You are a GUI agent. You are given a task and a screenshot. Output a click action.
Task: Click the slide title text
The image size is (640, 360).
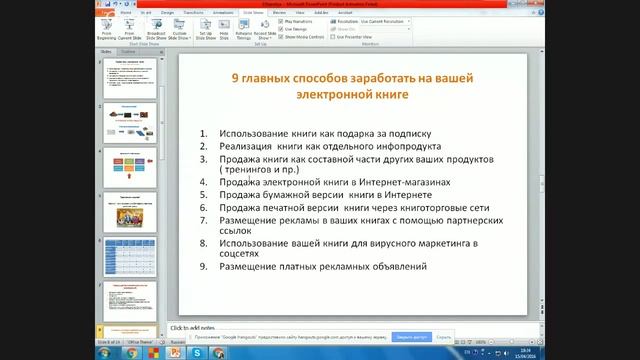click(352, 86)
